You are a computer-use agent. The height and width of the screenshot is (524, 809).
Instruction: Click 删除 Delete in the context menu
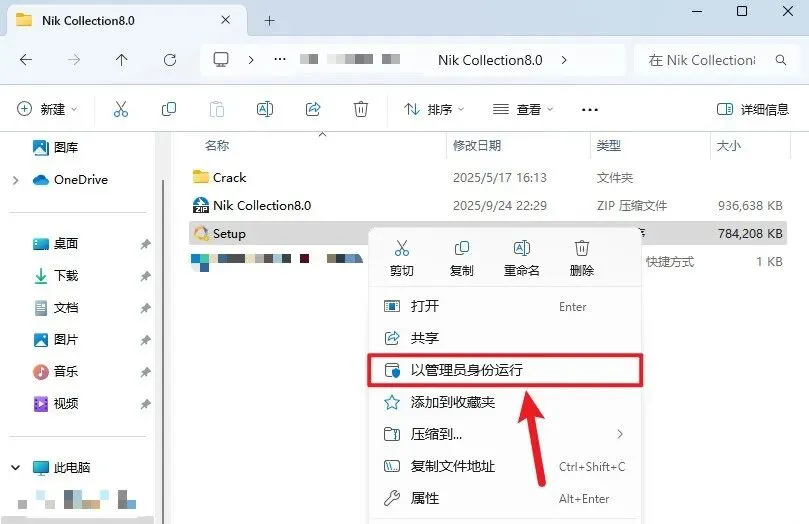[x=581, y=258]
